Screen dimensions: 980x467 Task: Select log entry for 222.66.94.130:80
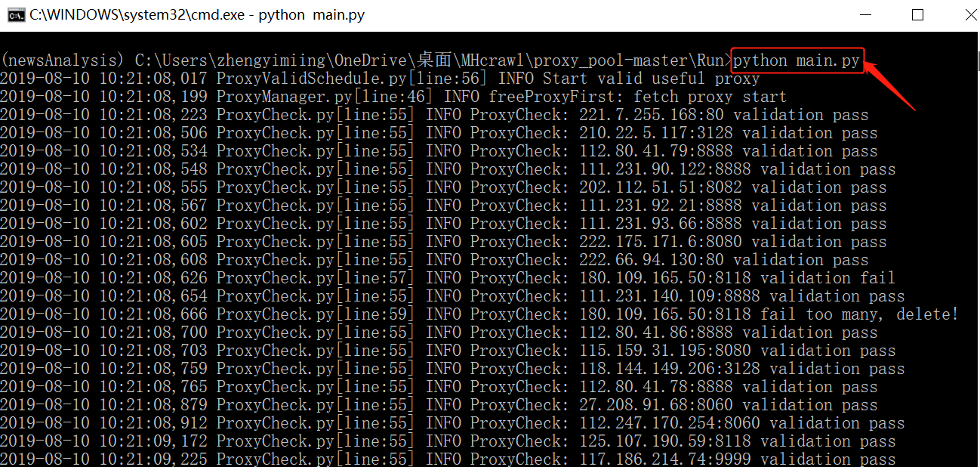pyautogui.click(x=434, y=260)
